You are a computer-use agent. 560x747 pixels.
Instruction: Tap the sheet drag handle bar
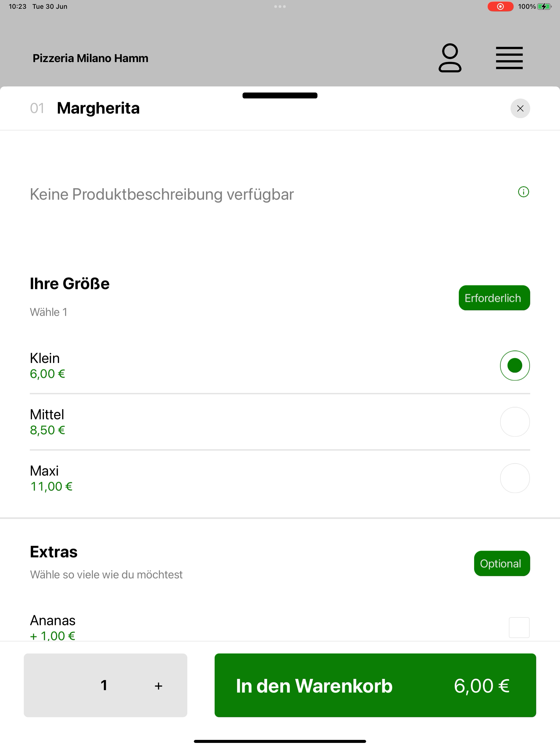tap(280, 96)
